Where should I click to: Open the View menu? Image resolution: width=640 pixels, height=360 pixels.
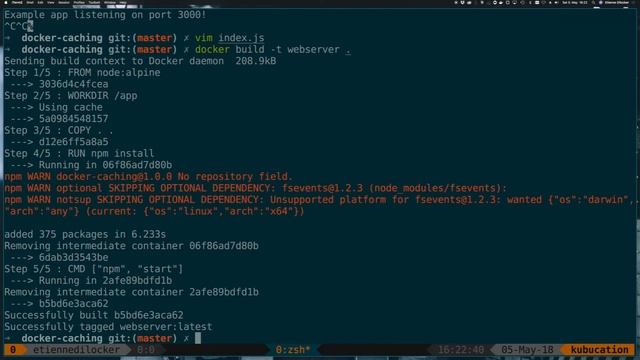tap(50, 2)
